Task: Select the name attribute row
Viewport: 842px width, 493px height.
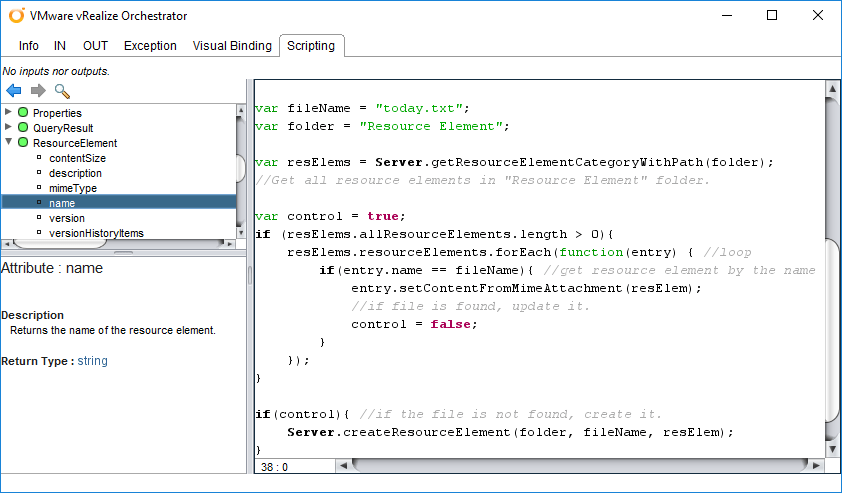Action: click(x=119, y=203)
